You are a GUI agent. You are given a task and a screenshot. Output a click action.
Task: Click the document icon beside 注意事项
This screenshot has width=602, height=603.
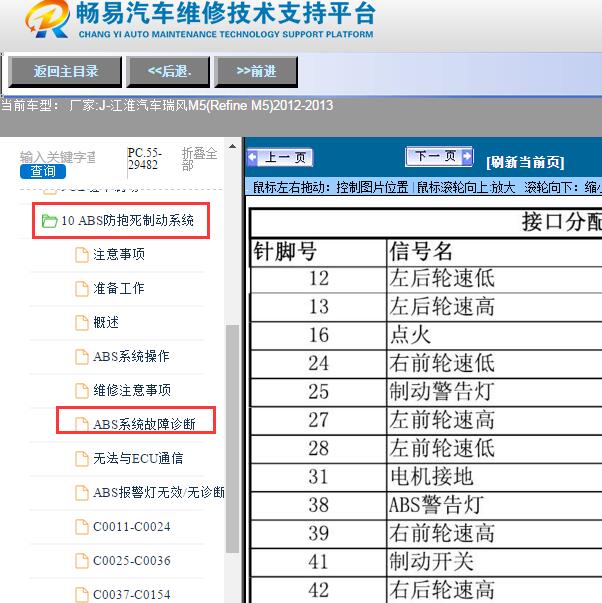[x=82, y=255]
